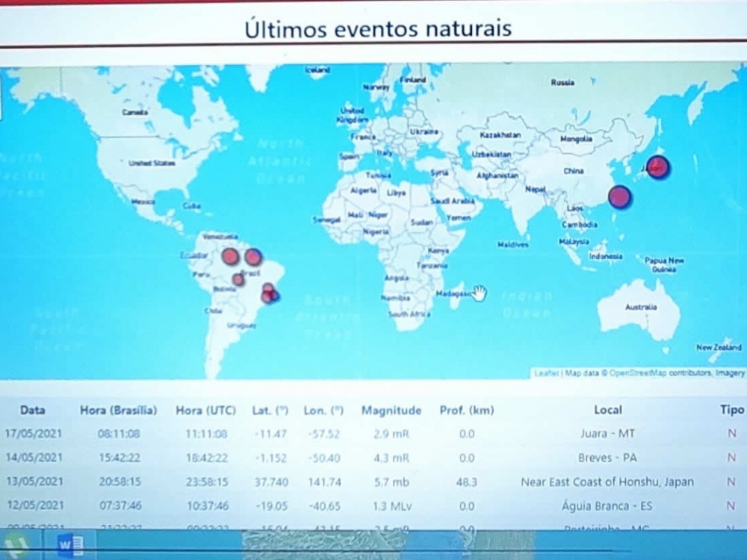This screenshot has width=747, height=560.
Task: Click the Lat. (°) column header
Action: 270,410
